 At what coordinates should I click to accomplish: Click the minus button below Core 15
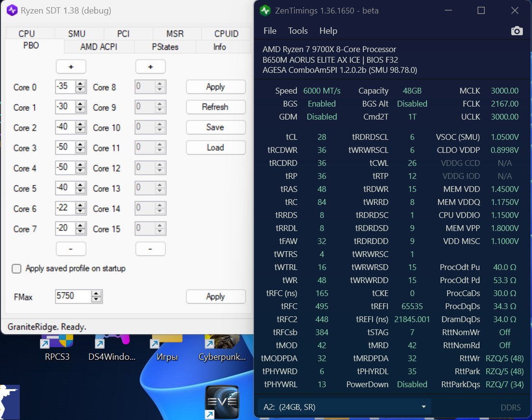150,249
